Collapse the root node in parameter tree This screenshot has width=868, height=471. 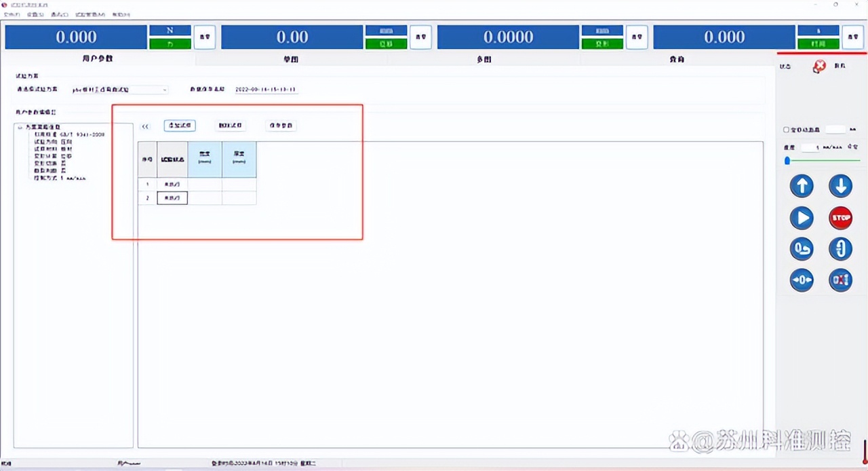pyautogui.click(x=20, y=127)
